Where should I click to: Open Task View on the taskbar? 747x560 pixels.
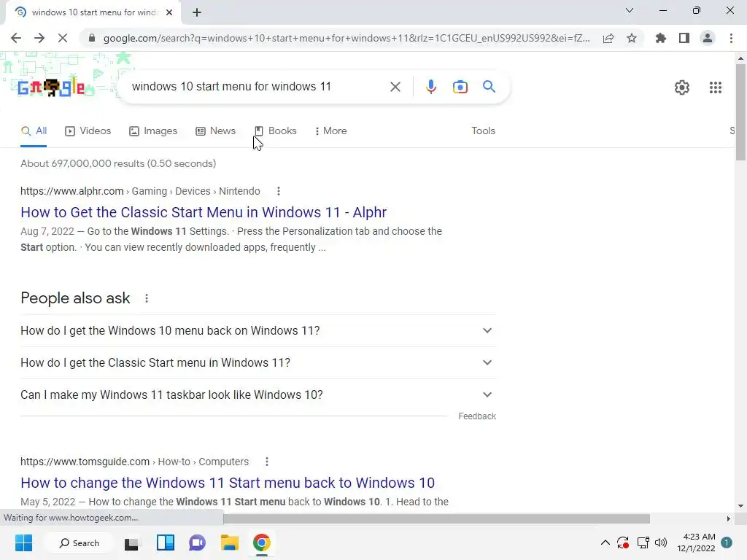point(131,543)
